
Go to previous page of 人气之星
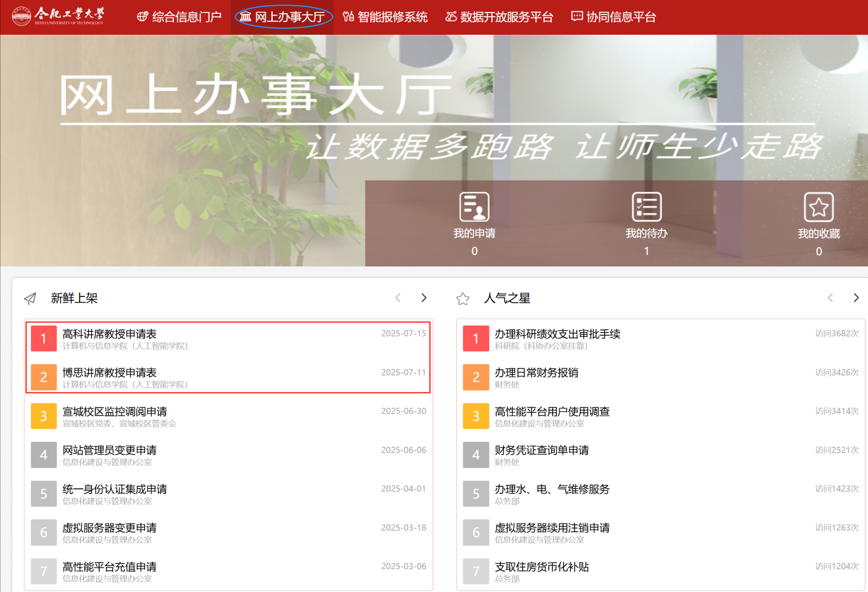[830, 298]
